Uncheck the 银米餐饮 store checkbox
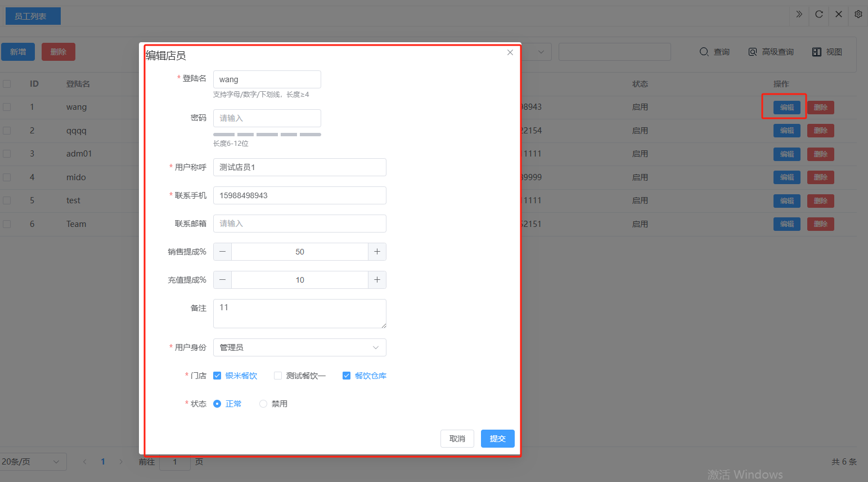 pos(217,376)
